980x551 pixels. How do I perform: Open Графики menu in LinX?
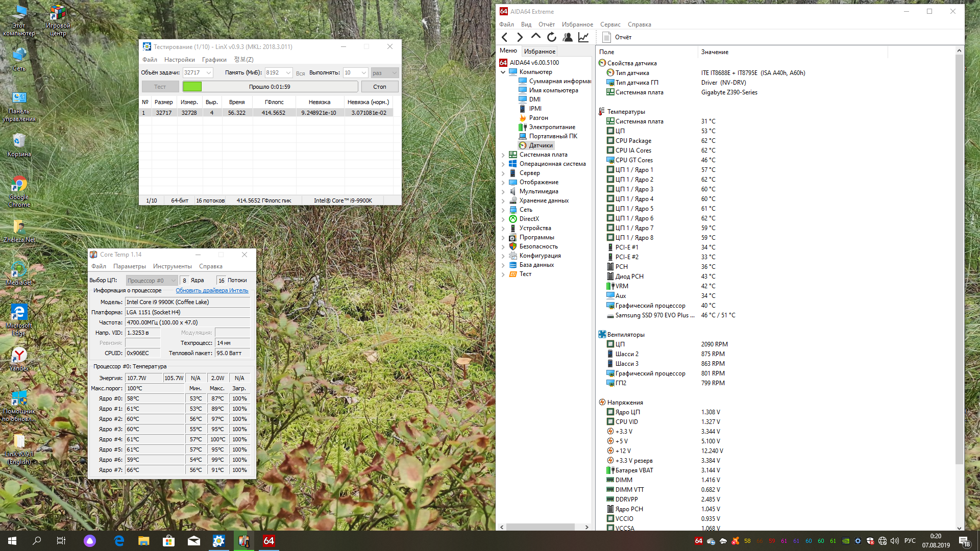(x=214, y=60)
